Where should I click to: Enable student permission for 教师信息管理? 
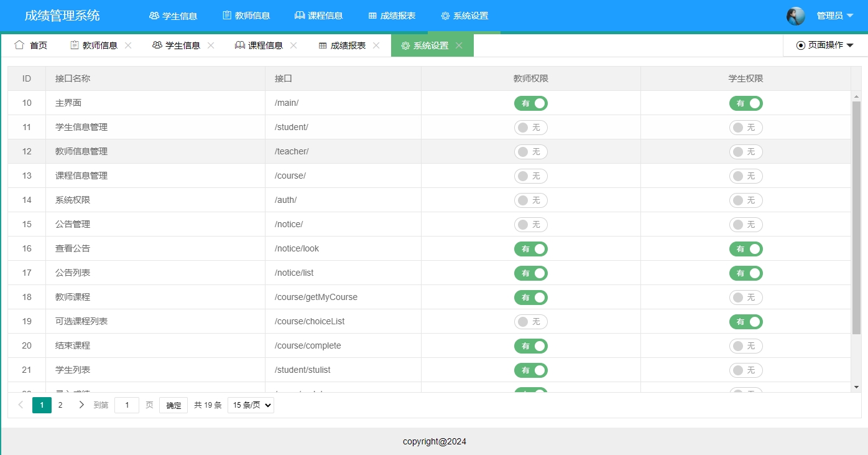pos(746,152)
